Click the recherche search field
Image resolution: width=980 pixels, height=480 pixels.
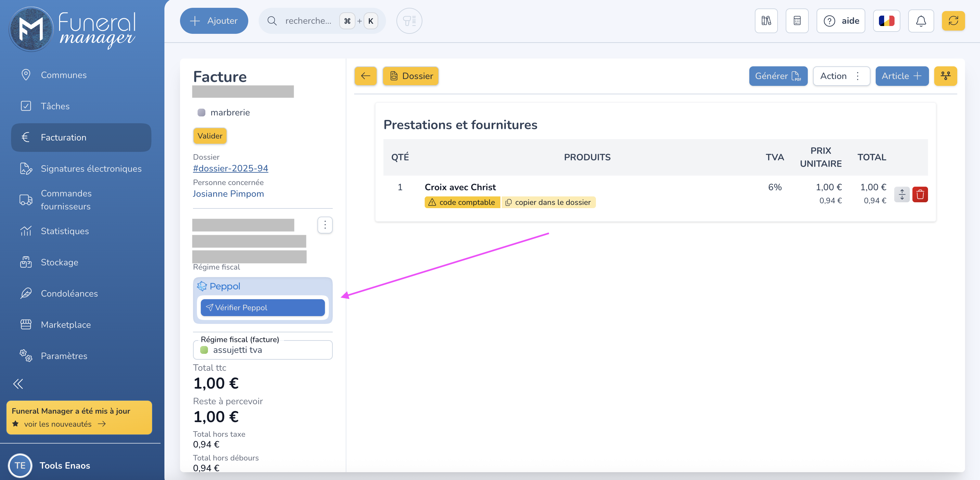(x=308, y=21)
